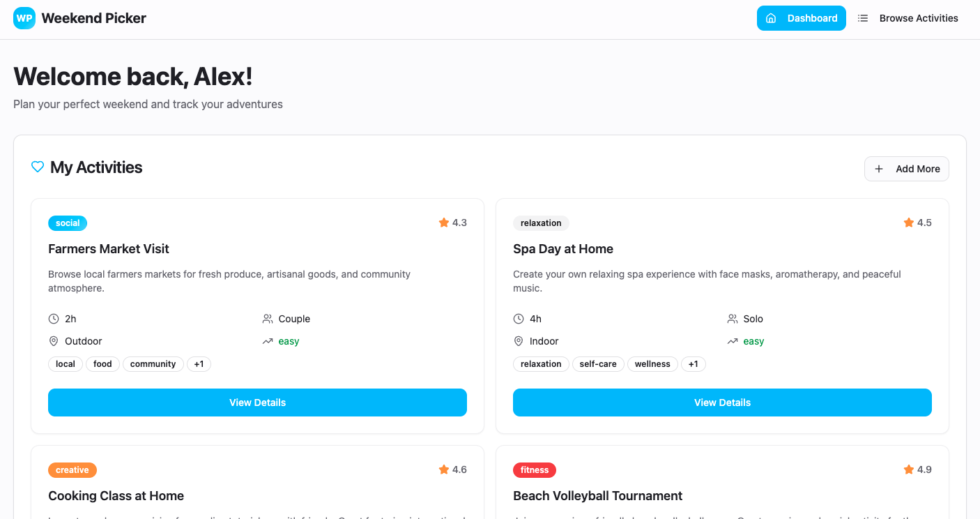
Task: Click the star rating on Beach Volleyball Tournament
Action: [x=917, y=469]
